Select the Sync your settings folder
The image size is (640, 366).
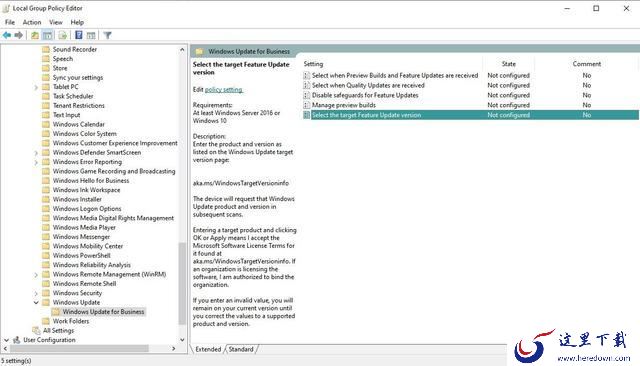coord(78,78)
